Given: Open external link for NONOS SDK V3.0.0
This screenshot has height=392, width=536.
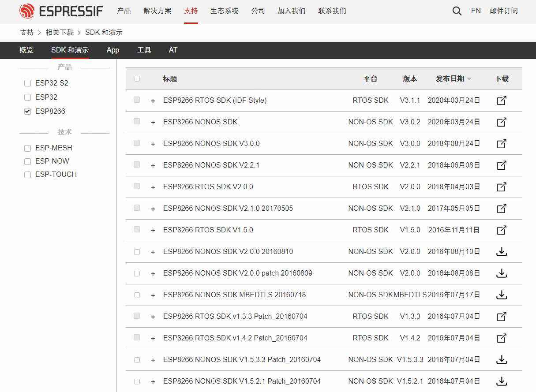Looking at the screenshot, I should [502, 144].
